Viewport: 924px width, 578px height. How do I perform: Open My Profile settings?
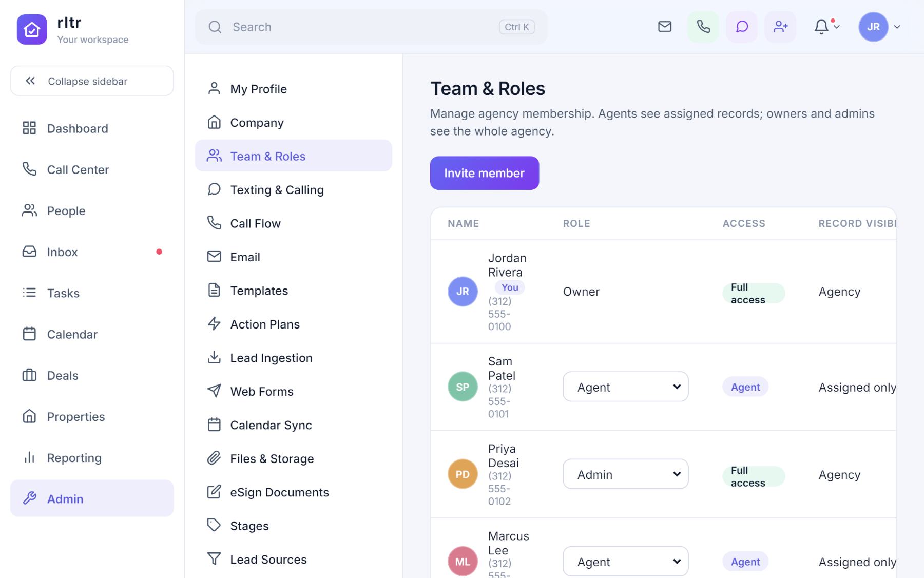(294, 89)
